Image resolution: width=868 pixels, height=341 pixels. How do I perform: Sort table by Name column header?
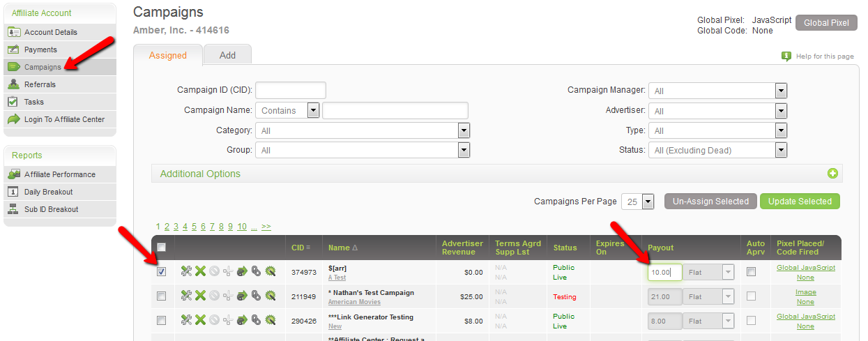[339, 248]
